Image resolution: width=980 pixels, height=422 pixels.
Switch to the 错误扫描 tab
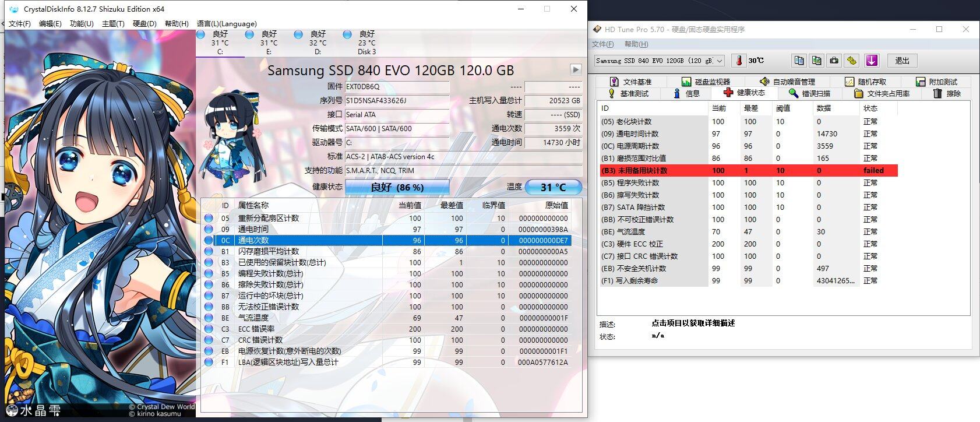pyautogui.click(x=809, y=93)
